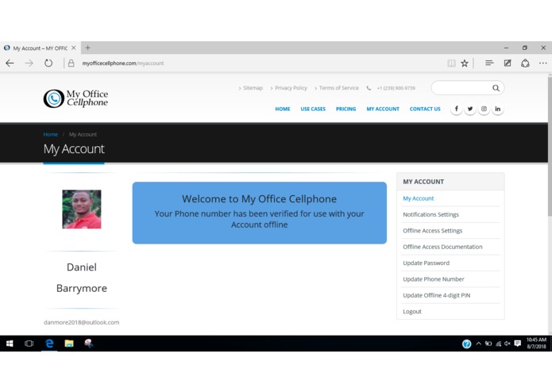Click the Edge icon on the taskbar
Image resolution: width=552 pixels, height=392 pixels.
[49, 344]
